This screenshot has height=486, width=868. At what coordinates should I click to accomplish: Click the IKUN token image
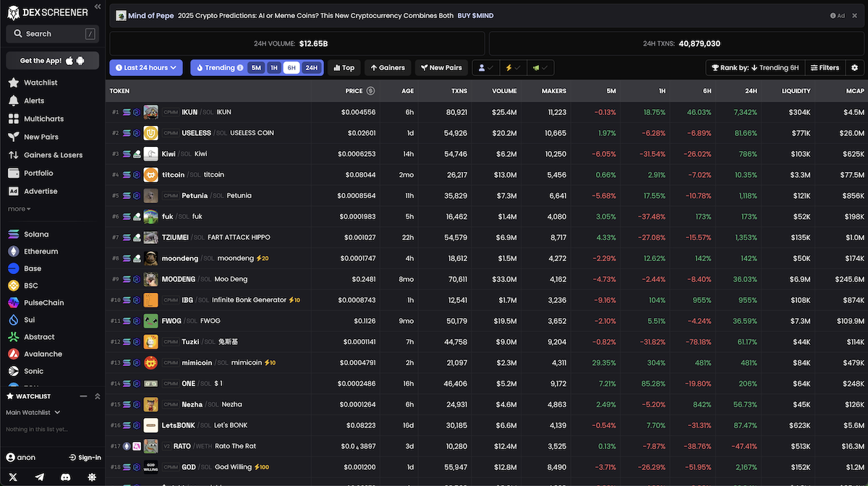tap(150, 112)
